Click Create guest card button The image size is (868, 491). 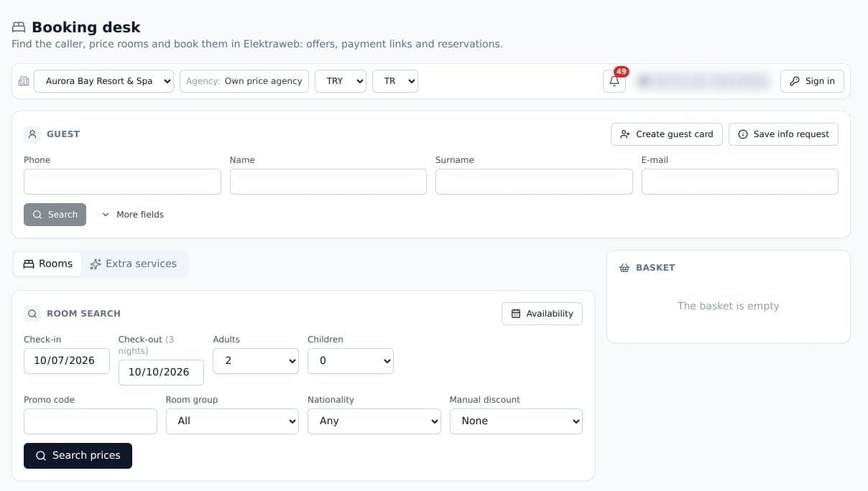[667, 134]
